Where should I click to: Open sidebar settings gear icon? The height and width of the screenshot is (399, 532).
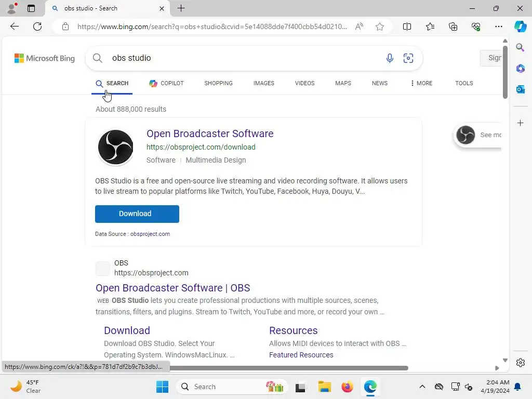click(x=520, y=362)
